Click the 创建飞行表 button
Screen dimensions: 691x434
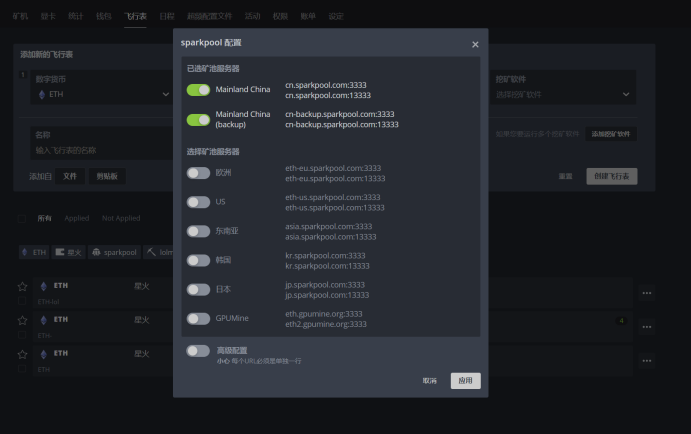(x=612, y=176)
